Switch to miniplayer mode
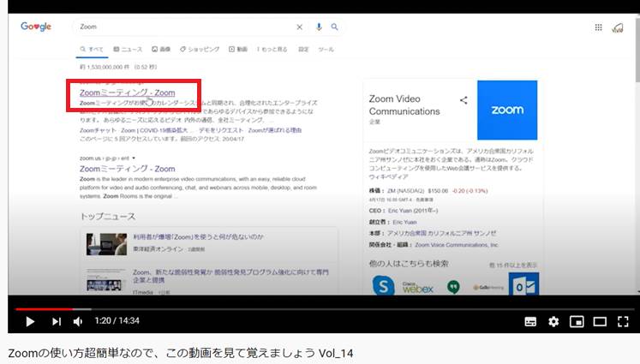This screenshot has width=640, height=364. 577,321
